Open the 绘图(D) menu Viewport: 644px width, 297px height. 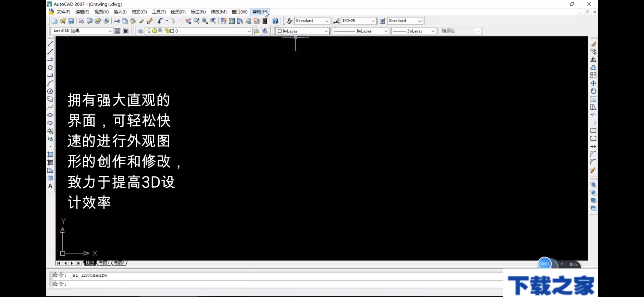(x=178, y=12)
